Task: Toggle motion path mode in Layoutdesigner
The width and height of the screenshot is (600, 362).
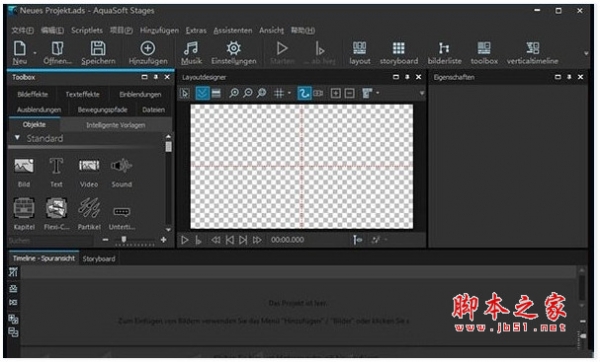Action: (x=304, y=93)
